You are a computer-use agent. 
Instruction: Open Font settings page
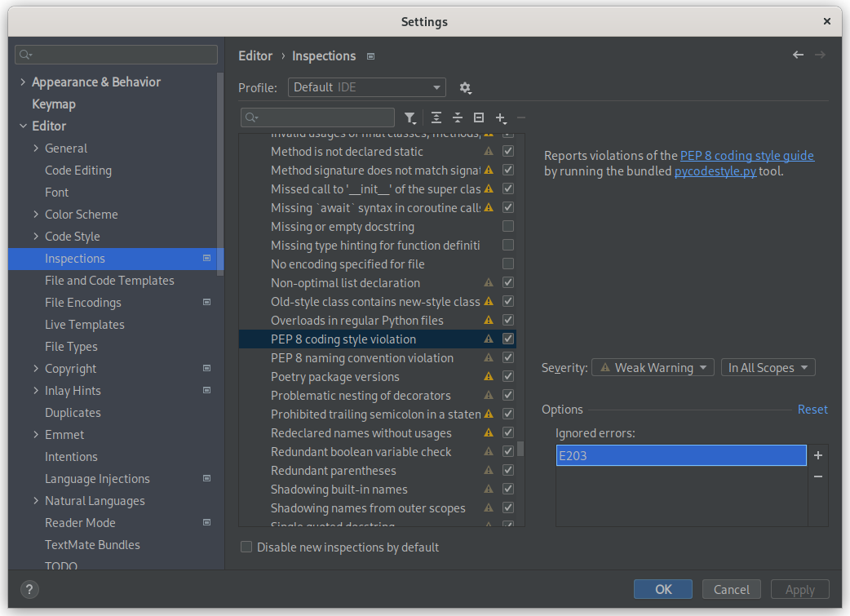click(57, 193)
